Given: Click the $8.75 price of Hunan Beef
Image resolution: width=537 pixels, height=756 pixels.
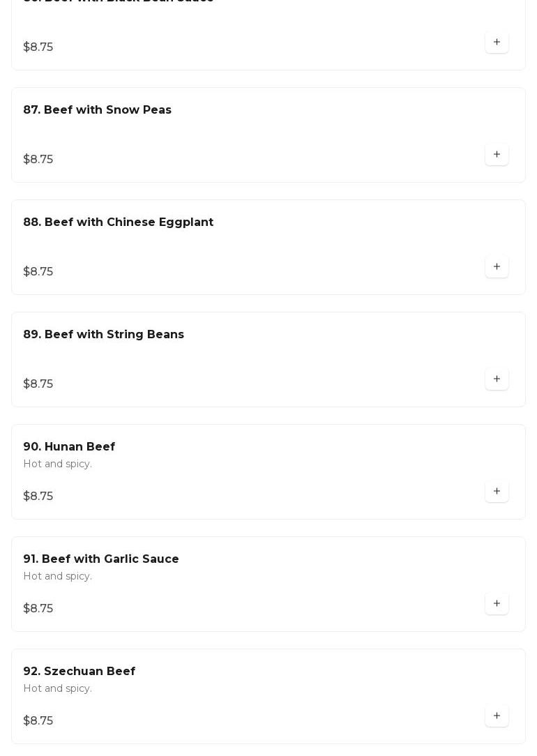Looking at the screenshot, I should coord(38,497).
